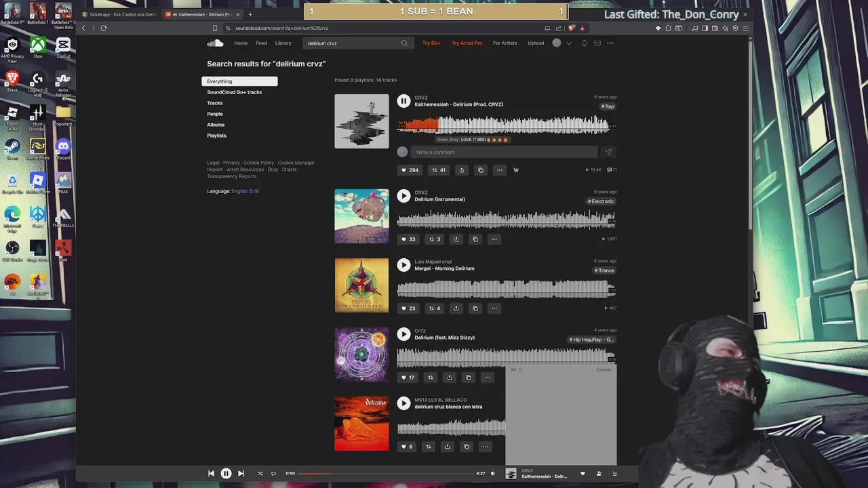Go to SoundCloud Home
Viewport: 868px width, 488px height.
click(x=241, y=43)
